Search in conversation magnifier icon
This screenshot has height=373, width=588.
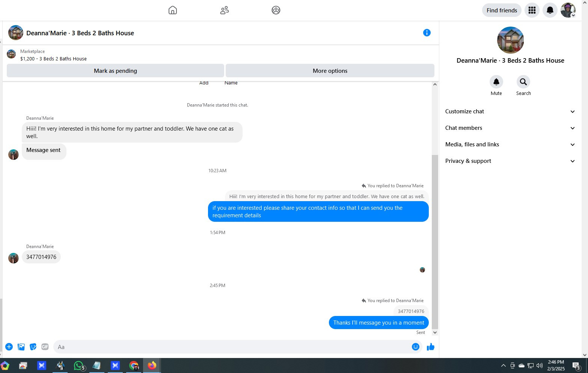pyautogui.click(x=523, y=82)
